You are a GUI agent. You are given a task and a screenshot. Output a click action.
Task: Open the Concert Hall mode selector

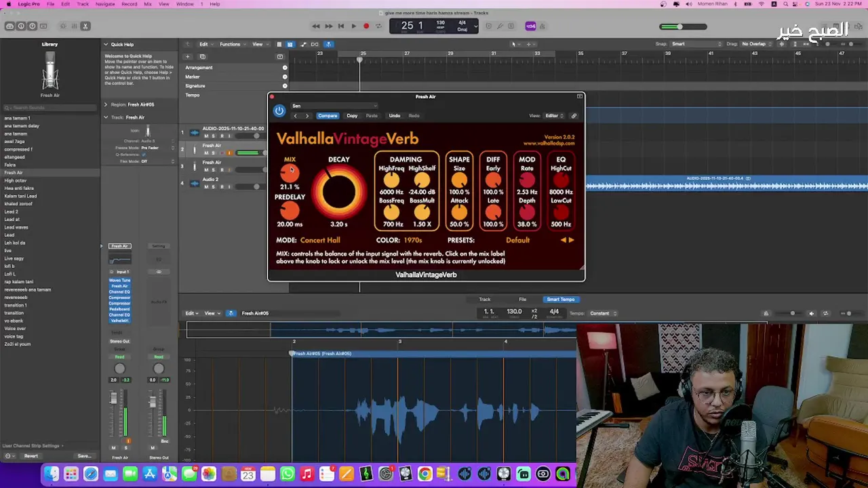click(x=320, y=240)
